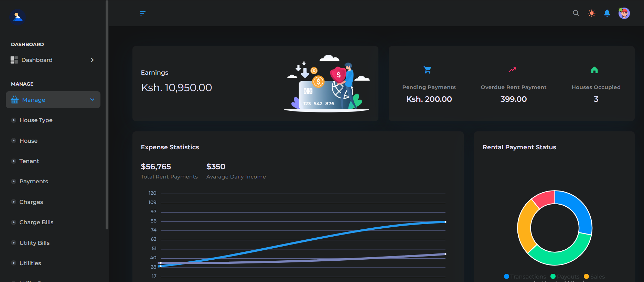This screenshot has width=644, height=282.
Task: Click the Utilities bullet icon
Action: (x=13, y=263)
